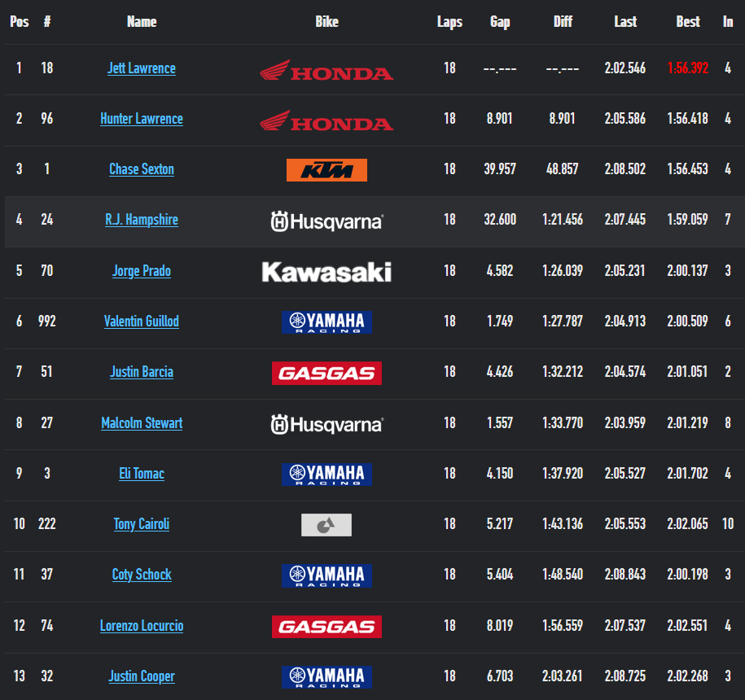Click the GASGAS logo for Justin Barcia

326,373
